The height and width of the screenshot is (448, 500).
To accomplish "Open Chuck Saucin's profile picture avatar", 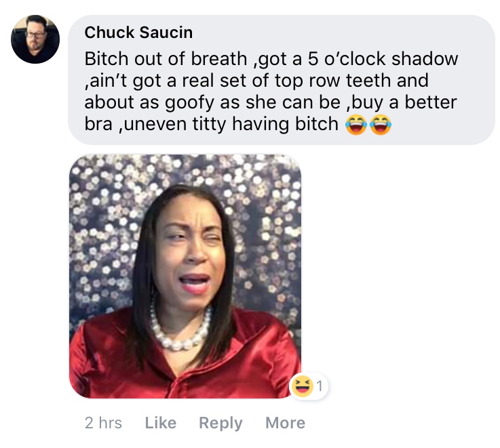I will (x=35, y=39).
